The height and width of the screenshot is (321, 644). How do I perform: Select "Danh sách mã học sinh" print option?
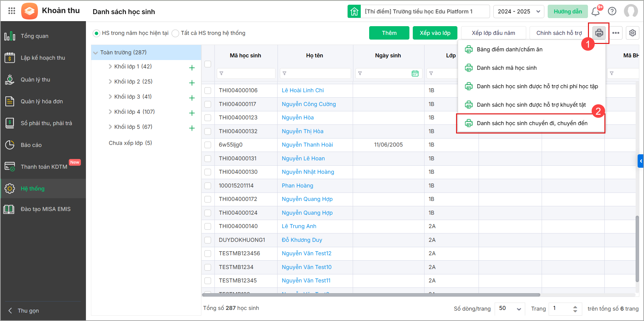506,68
